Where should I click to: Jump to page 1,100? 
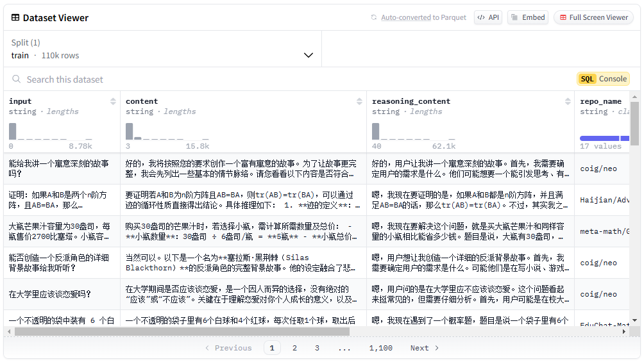click(x=381, y=348)
